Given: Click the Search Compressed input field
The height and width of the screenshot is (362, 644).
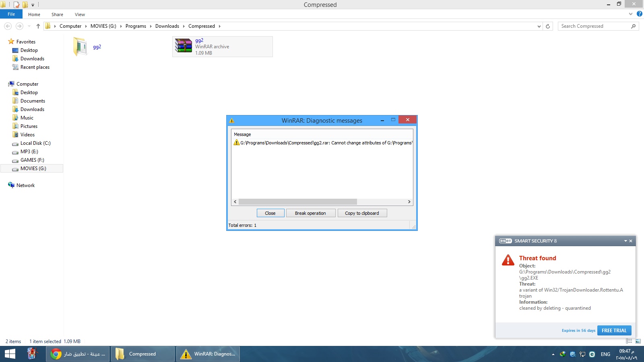Looking at the screenshot, I should [x=594, y=26].
